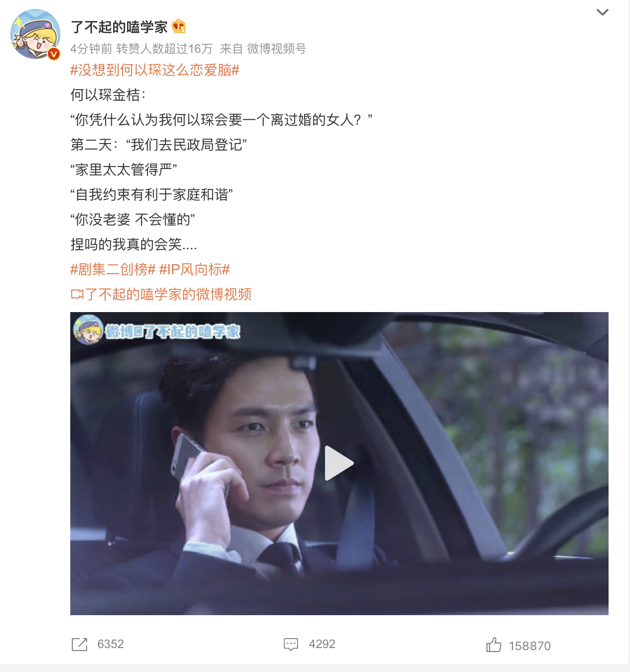Open the post options chevron menu

tap(603, 12)
